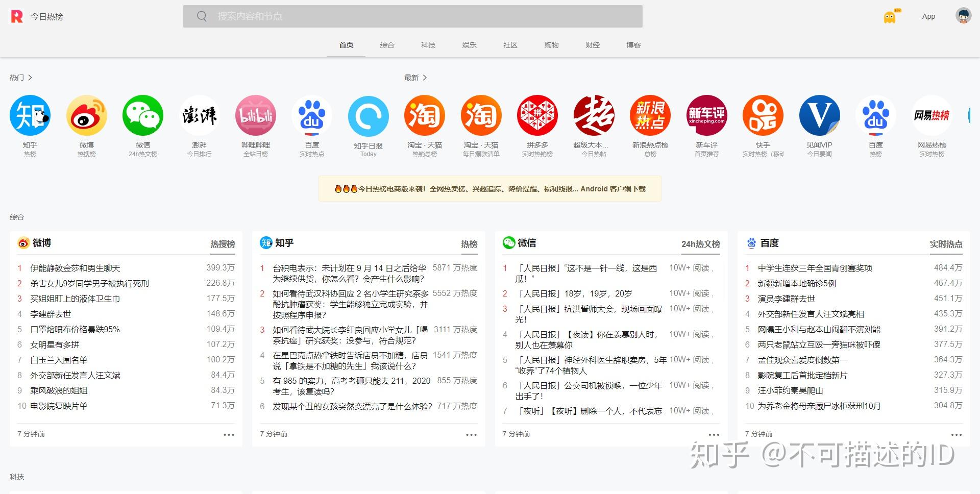Open the 台积电表示 question on 知乎
This screenshot has width=980, height=494.
350,274
